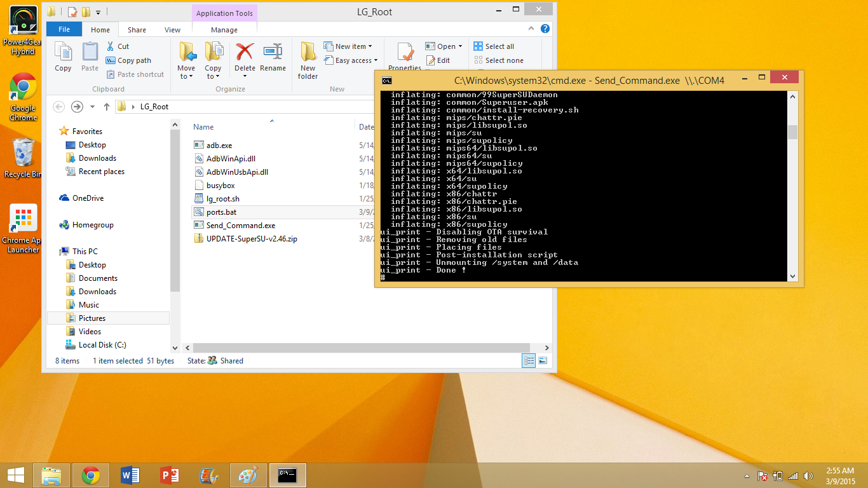Click the file list horizontal scrollbar
Image resolution: width=868 pixels, height=488 pixels.
point(360,348)
